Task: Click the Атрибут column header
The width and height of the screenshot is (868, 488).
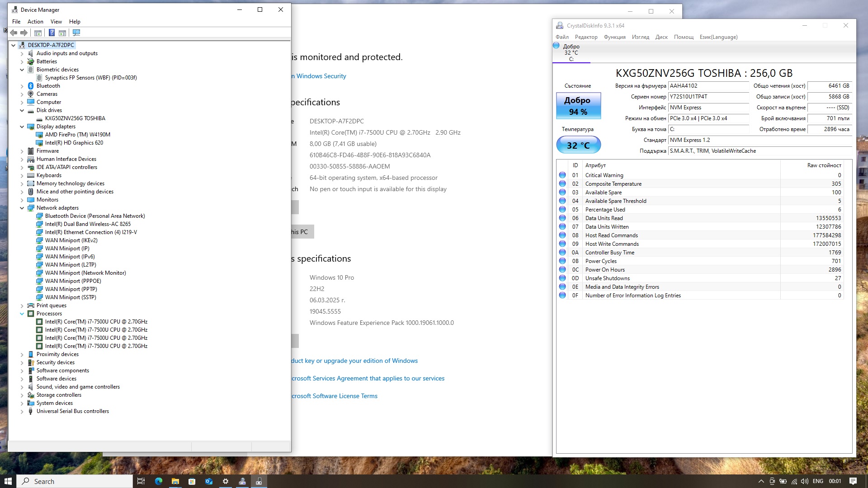Action: 681,165
